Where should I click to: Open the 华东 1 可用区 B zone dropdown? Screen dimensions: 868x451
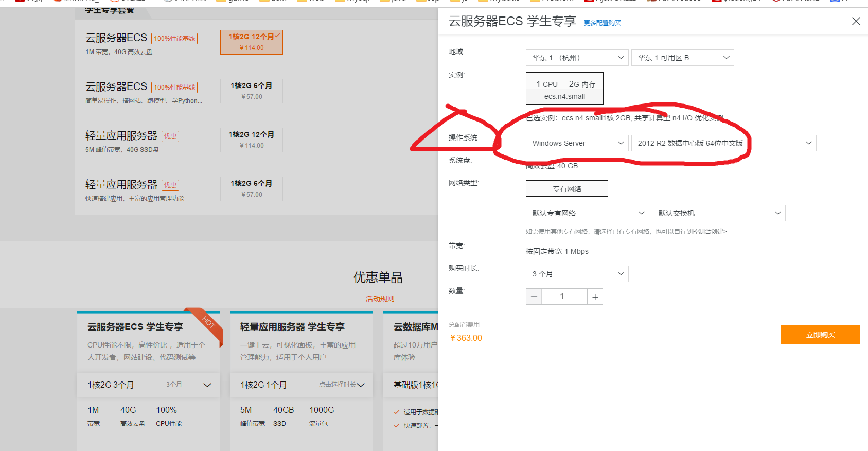coord(682,58)
